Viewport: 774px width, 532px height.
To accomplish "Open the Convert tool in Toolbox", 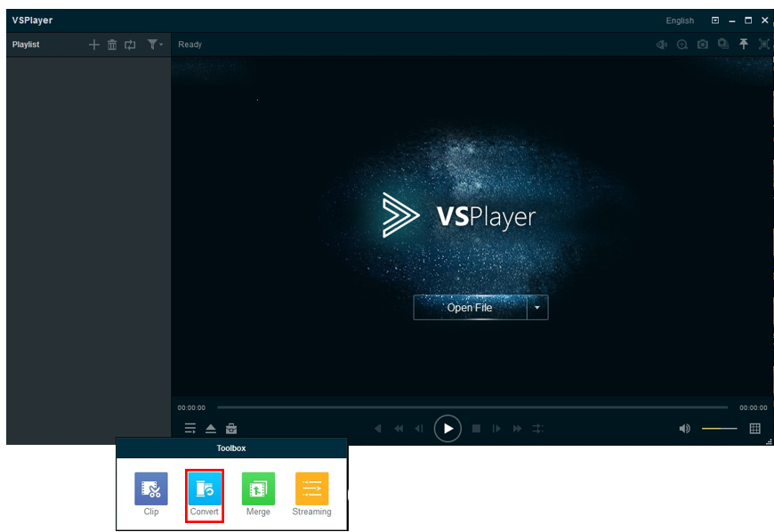I will pos(205,490).
